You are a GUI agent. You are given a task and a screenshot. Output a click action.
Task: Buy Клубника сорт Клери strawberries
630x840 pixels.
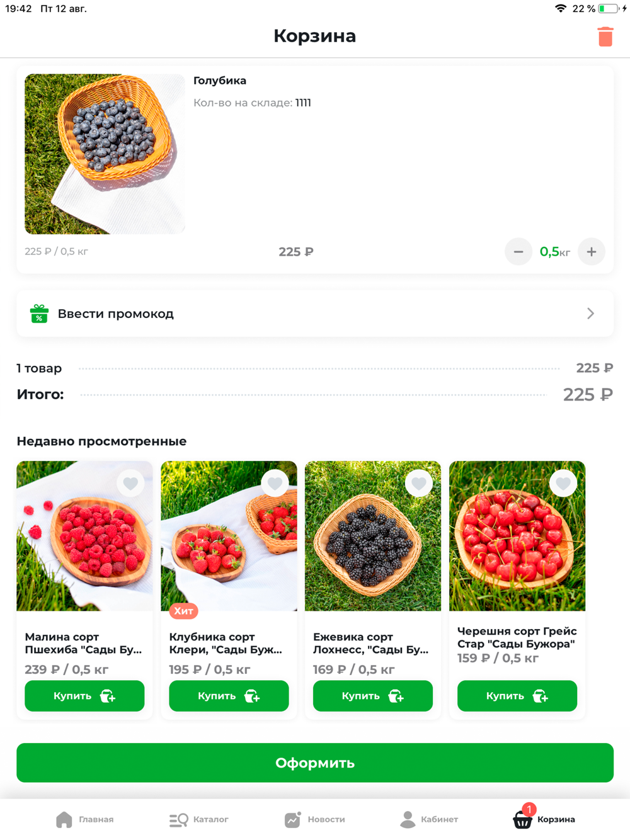[229, 696]
